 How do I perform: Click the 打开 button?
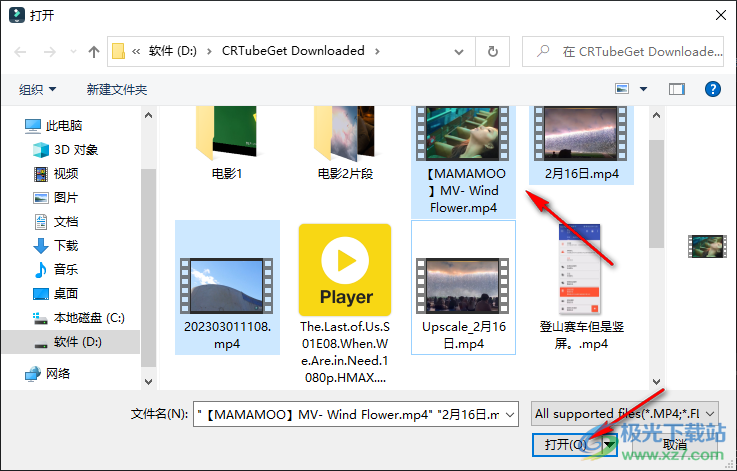565,444
